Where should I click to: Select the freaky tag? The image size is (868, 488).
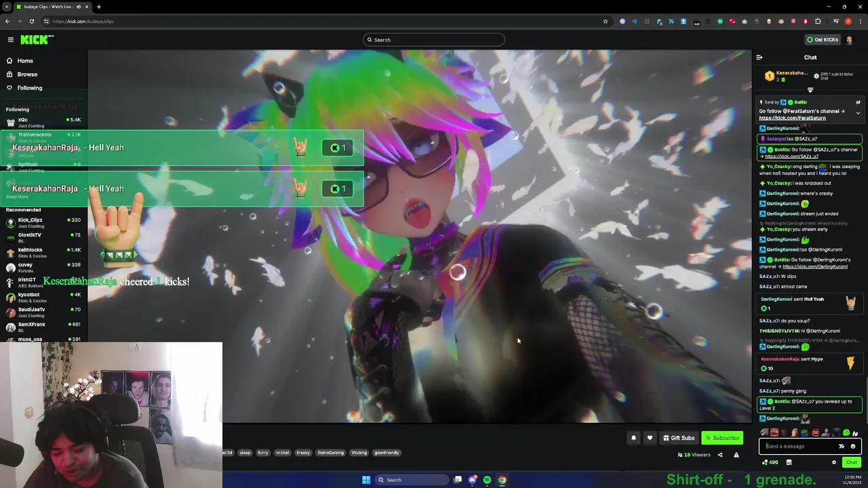(x=303, y=453)
